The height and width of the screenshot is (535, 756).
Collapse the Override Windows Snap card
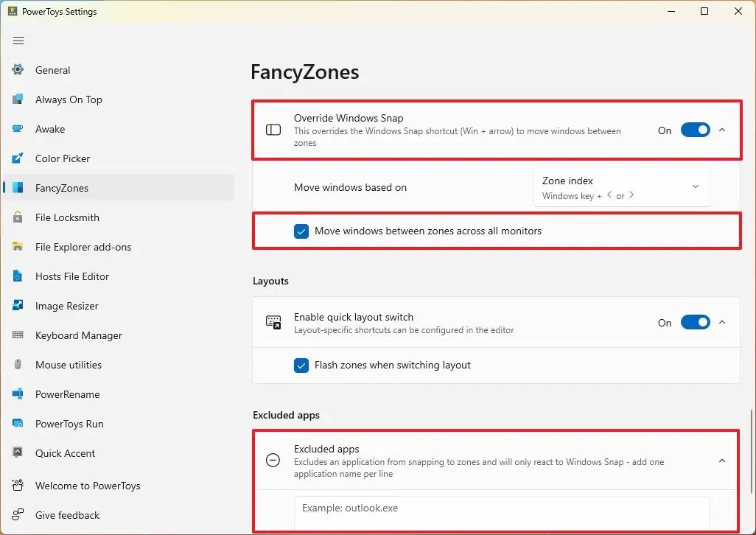722,130
